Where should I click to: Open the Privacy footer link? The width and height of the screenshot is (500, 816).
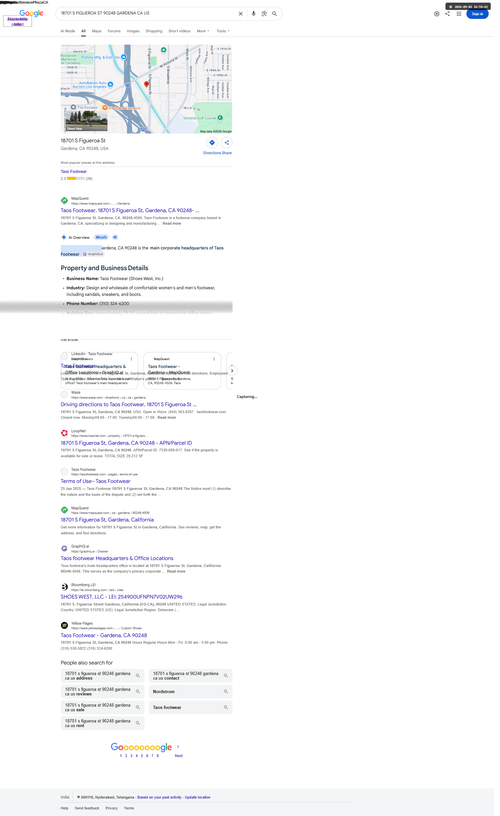111,808
